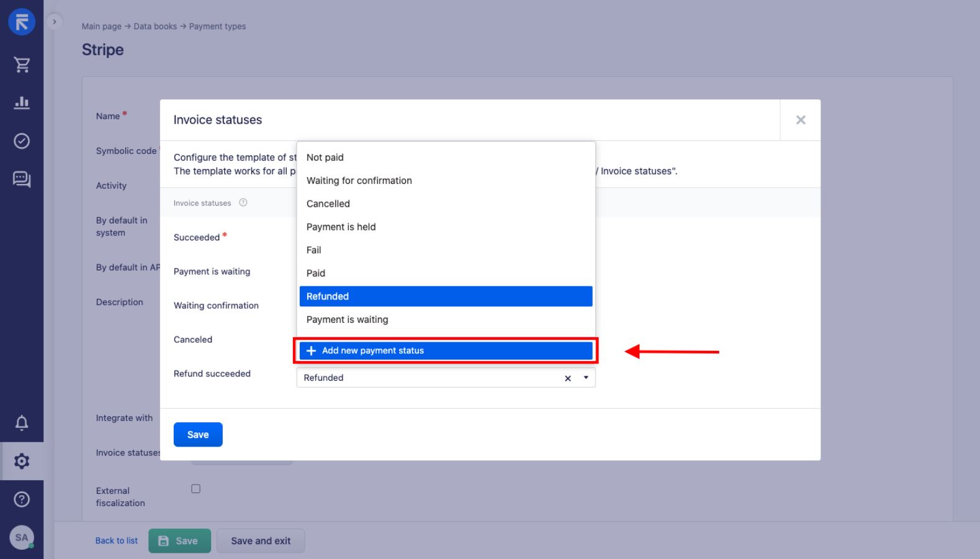Open the Tasks checkmark circle icon
The image size is (980, 559).
pyautogui.click(x=22, y=141)
